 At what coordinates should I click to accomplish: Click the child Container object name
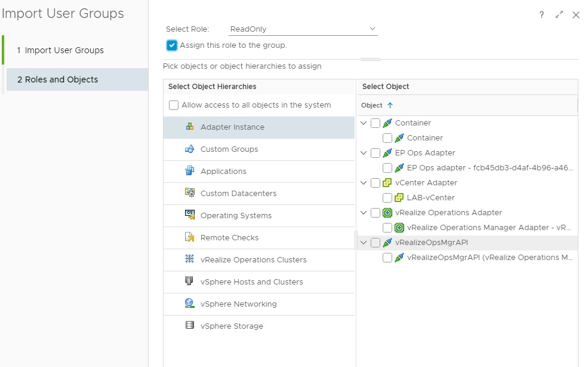click(425, 138)
